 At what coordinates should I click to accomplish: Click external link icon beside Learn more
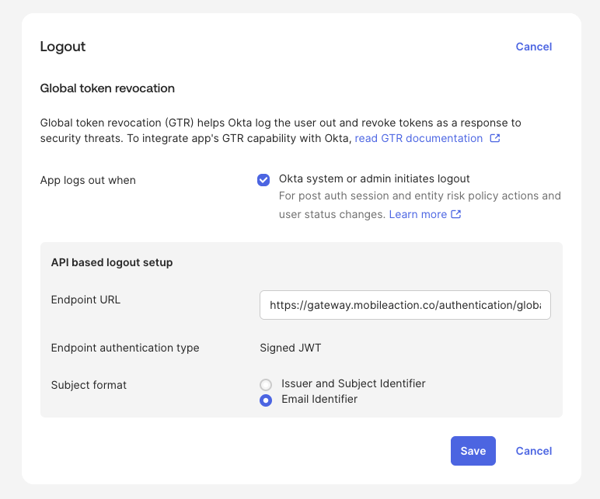[x=456, y=214]
